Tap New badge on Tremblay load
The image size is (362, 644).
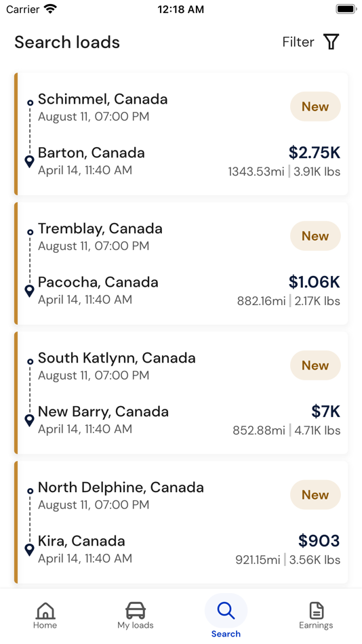[315, 236]
